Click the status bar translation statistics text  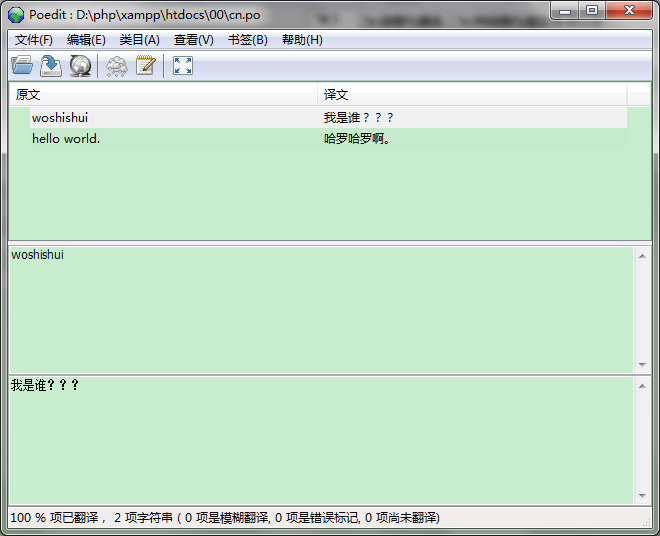tap(225, 517)
